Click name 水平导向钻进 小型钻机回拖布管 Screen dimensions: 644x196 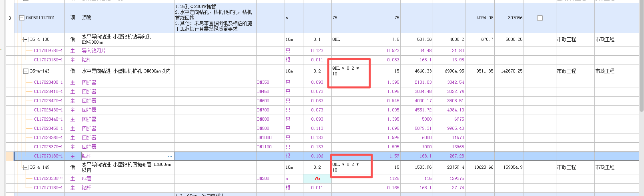click(x=126, y=168)
